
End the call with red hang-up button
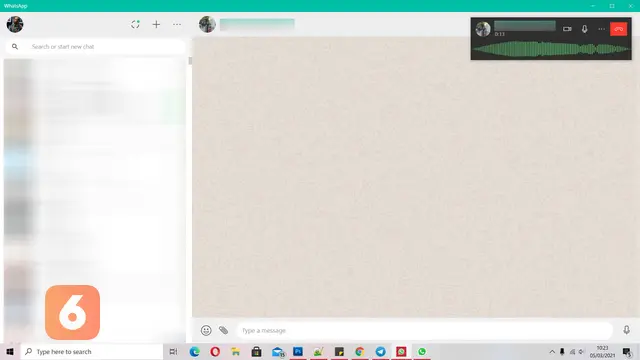tap(618, 29)
